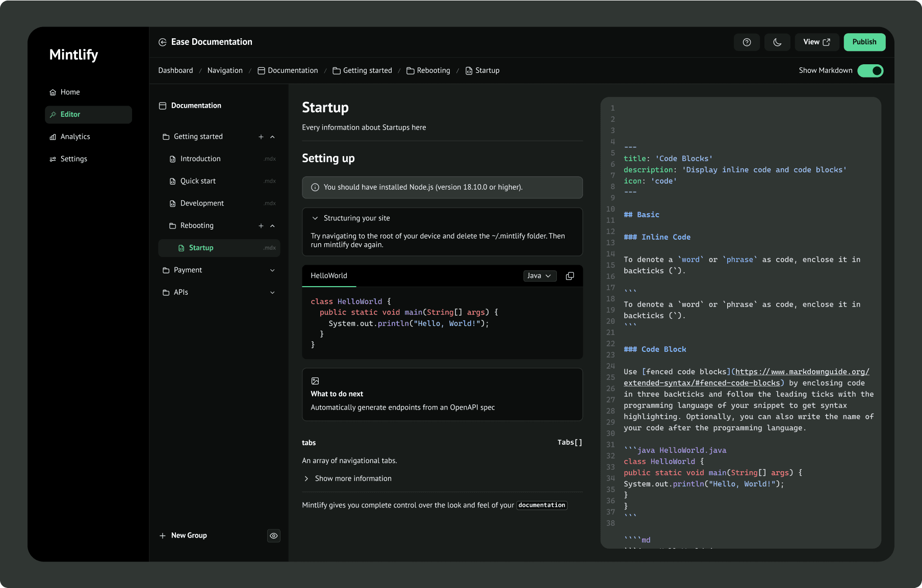
Task: Open the Quick start page
Action: tap(219, 181)
